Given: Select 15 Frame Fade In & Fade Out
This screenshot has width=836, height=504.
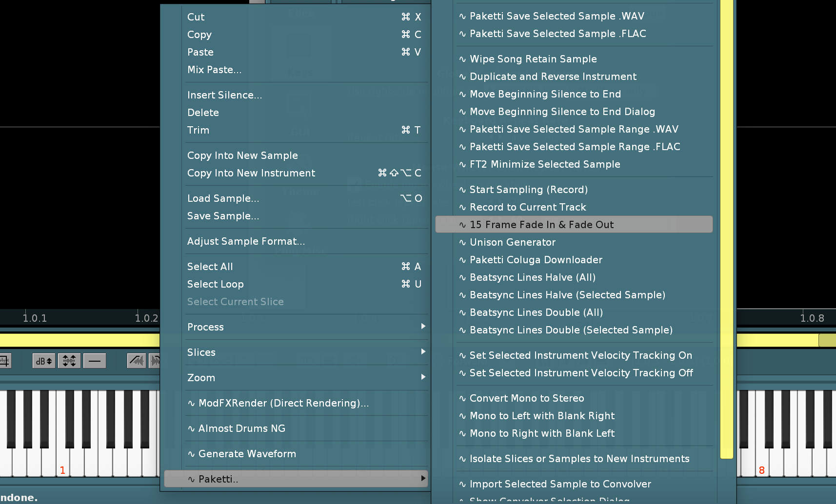Looking at the screenshot, I should point(541,225).
